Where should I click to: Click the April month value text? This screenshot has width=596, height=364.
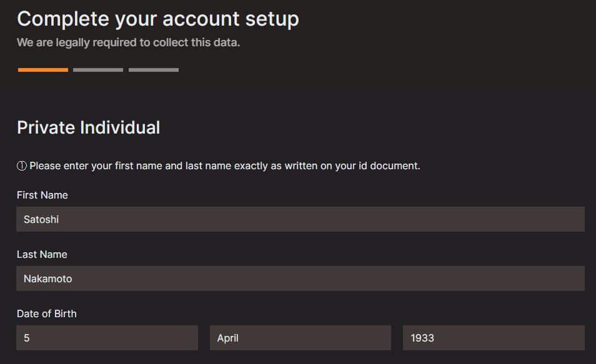[227, 338]
